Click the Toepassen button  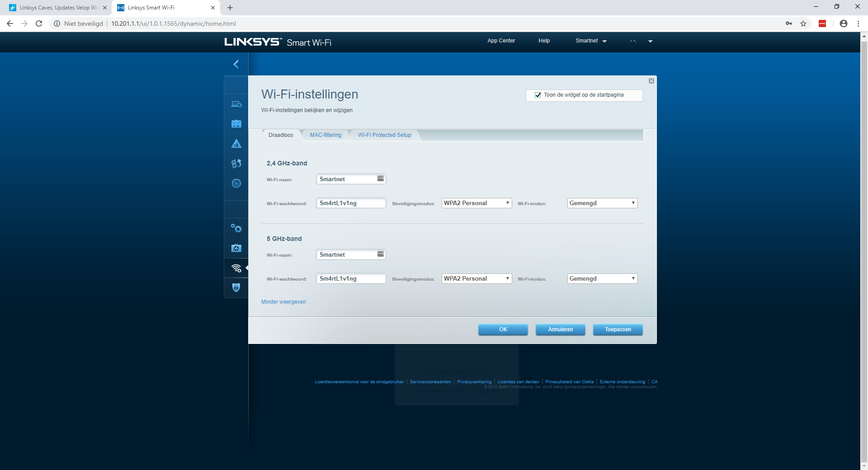tap(618, 329)
